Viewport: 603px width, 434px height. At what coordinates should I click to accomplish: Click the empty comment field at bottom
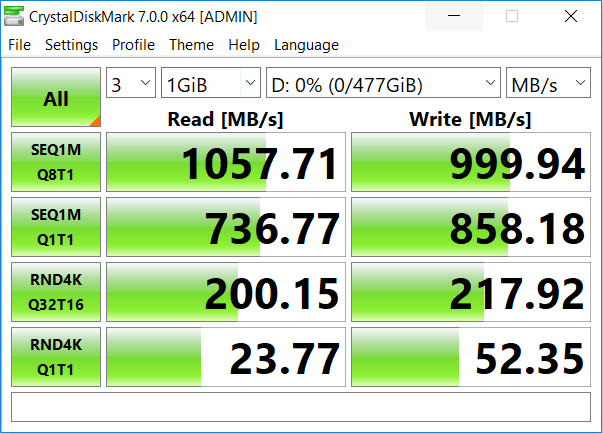[301, 407]
